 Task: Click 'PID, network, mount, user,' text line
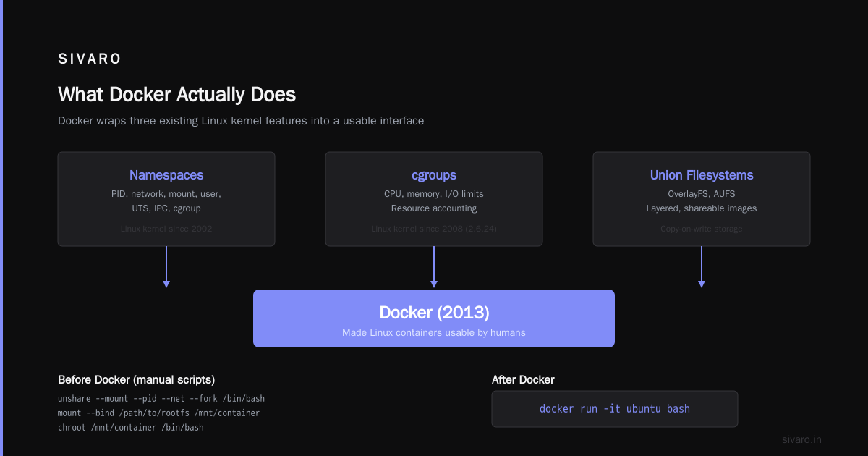point(166,194)
